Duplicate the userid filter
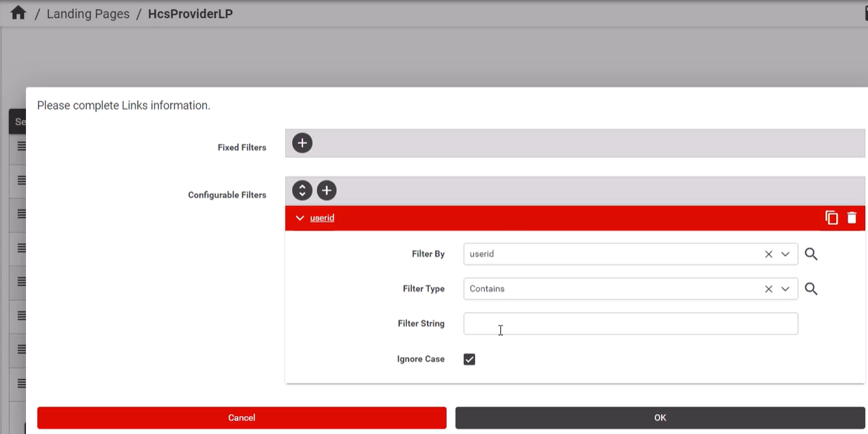The height and width of the screenshot is (434, 868). click(x=831, y=217)
